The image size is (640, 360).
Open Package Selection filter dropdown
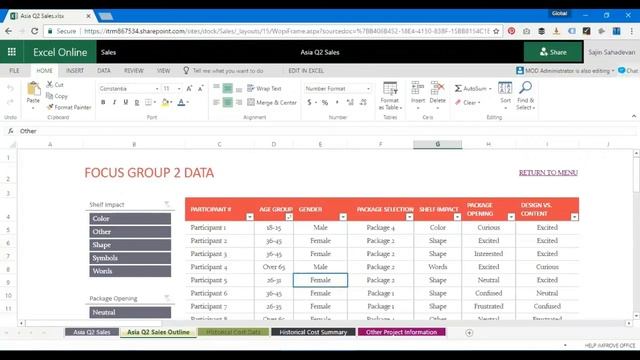(x=409, y=217)
